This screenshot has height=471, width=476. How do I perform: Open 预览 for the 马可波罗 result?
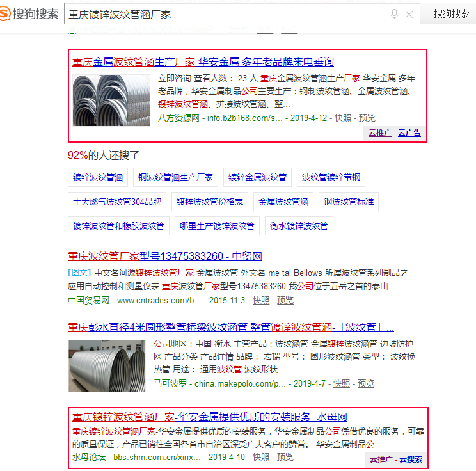(x=366, y=384)
